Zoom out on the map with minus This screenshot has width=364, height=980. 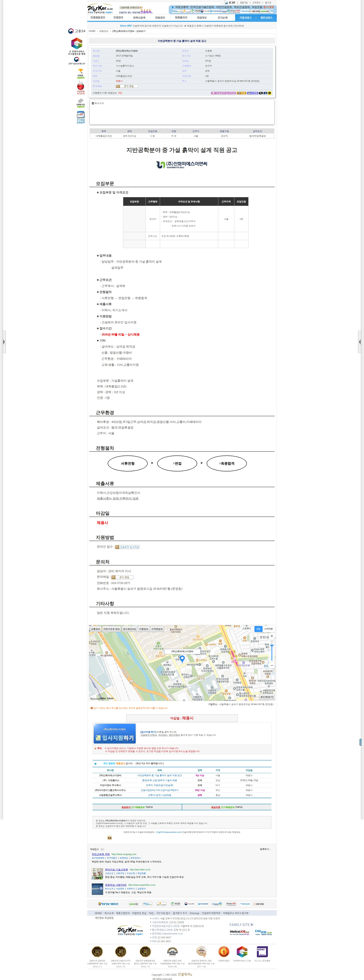271,665
